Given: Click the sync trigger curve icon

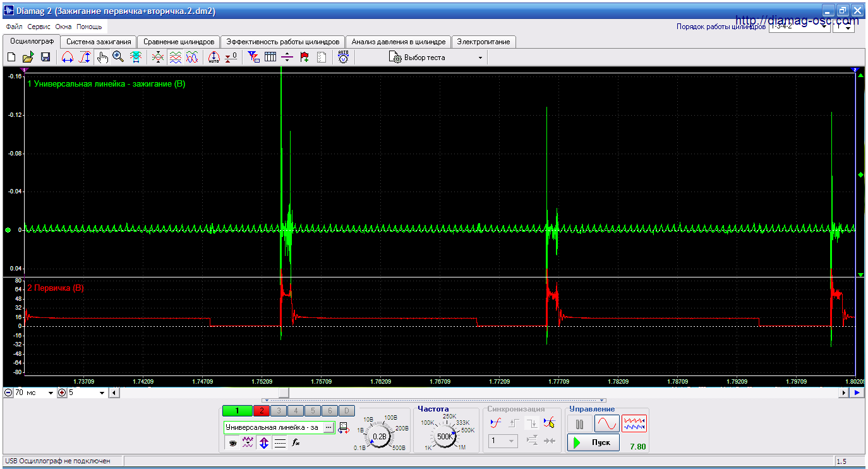Looking at the screenshot, I should (x=496, y=423).
